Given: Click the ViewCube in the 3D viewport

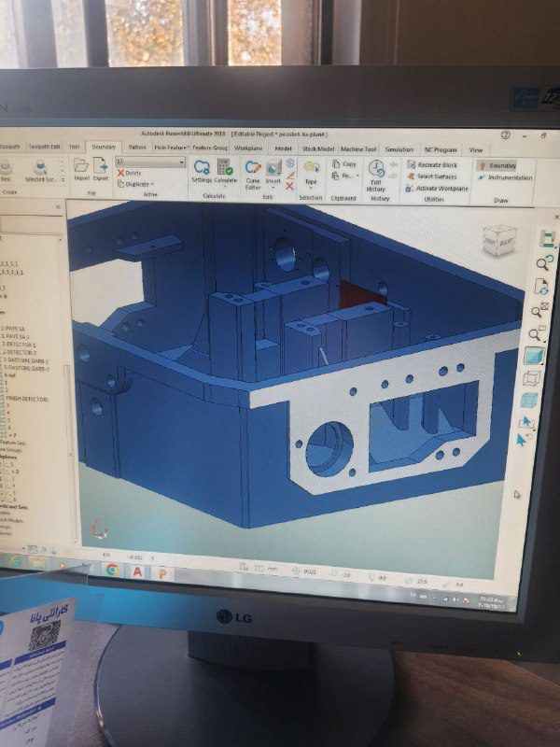Looking at the screenshot, I should pyautogui.click(x=498, y=240).
